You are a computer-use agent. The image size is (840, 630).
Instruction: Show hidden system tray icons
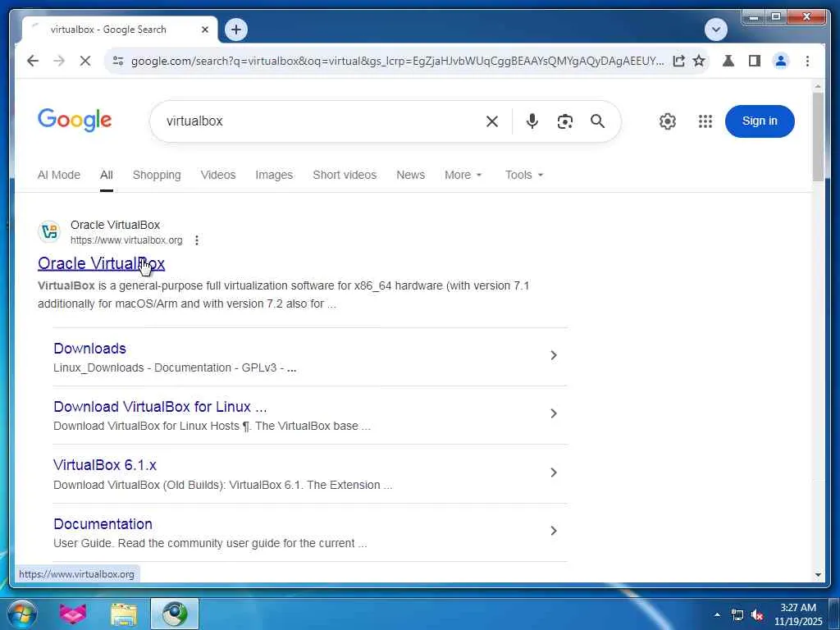[x=717, y=614]
